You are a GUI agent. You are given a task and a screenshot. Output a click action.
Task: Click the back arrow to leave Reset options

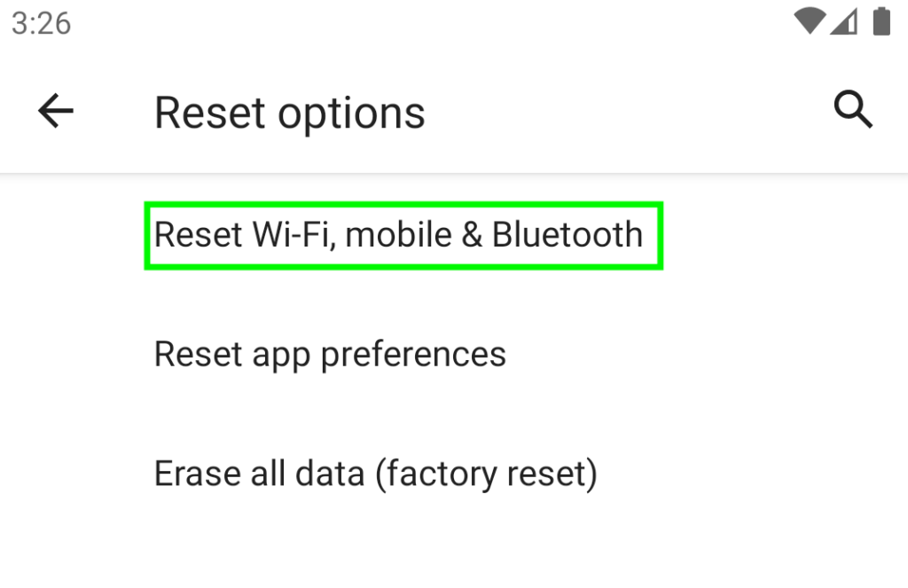pyautogui.click(x=54, y=110)
